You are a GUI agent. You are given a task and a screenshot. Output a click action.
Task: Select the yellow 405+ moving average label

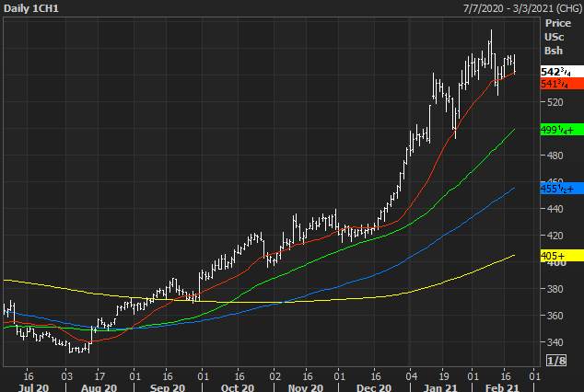562,256
